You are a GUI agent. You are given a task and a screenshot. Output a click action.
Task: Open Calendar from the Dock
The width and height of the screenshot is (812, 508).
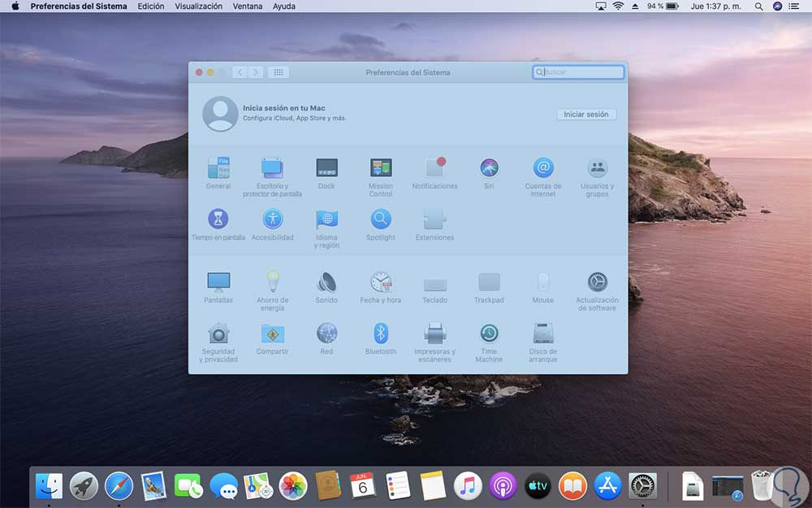click(x=362, y=486)
